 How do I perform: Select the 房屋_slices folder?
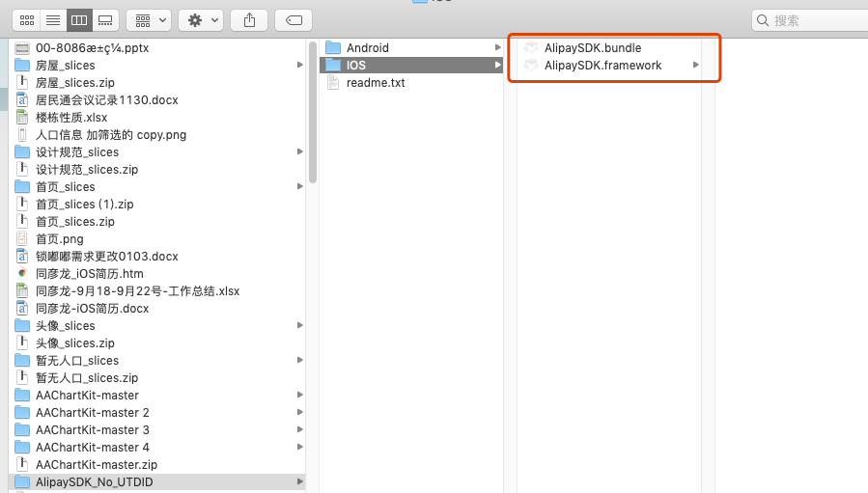click(x=157, y=66)
